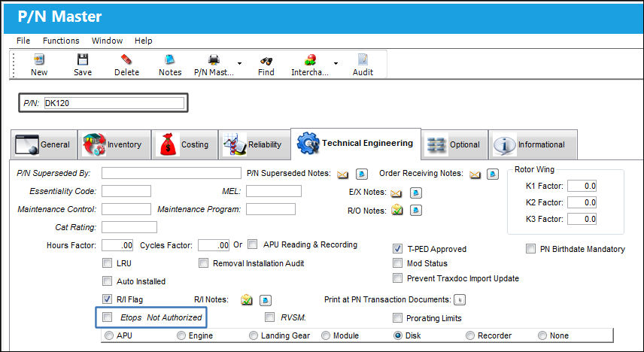Screen dimensions: 644x352
Task: Click the Find binoculars icon
Action: [x=266, y=61]
